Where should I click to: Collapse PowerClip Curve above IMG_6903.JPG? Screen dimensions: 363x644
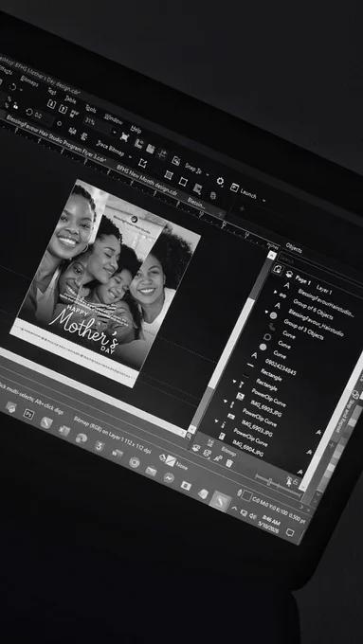(x=226, y=401)
